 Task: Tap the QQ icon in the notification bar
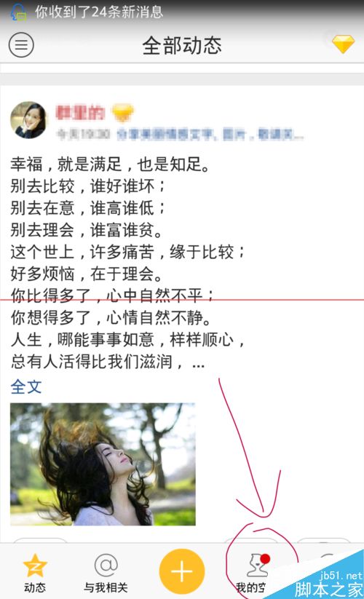tap(18, 12)
